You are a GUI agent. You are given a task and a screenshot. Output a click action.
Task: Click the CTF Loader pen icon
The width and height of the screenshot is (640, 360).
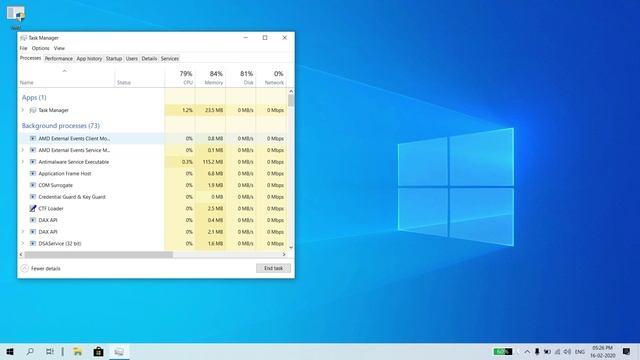[33, 209]
